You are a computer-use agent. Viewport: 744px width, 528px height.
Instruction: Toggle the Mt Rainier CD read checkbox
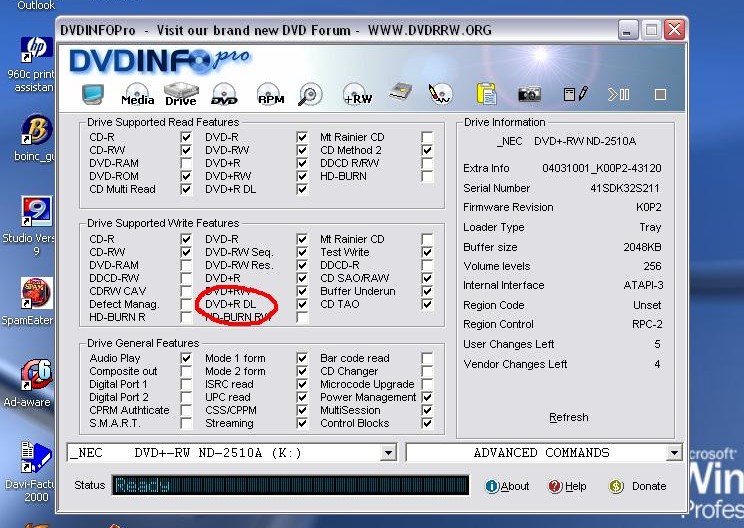click(427, 137)
